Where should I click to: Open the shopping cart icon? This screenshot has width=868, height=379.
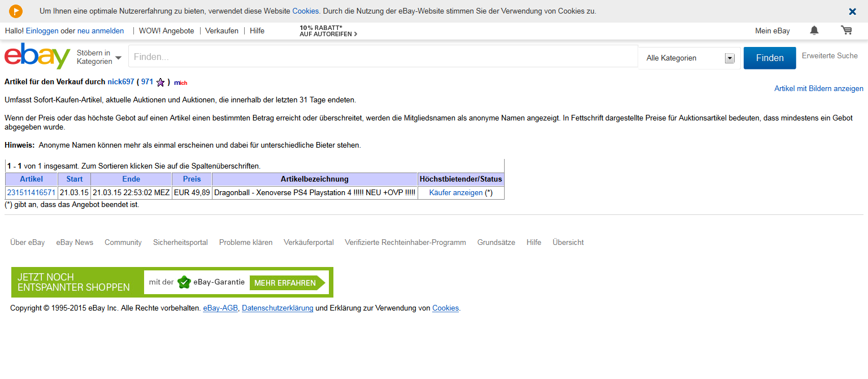pos(846,31)
